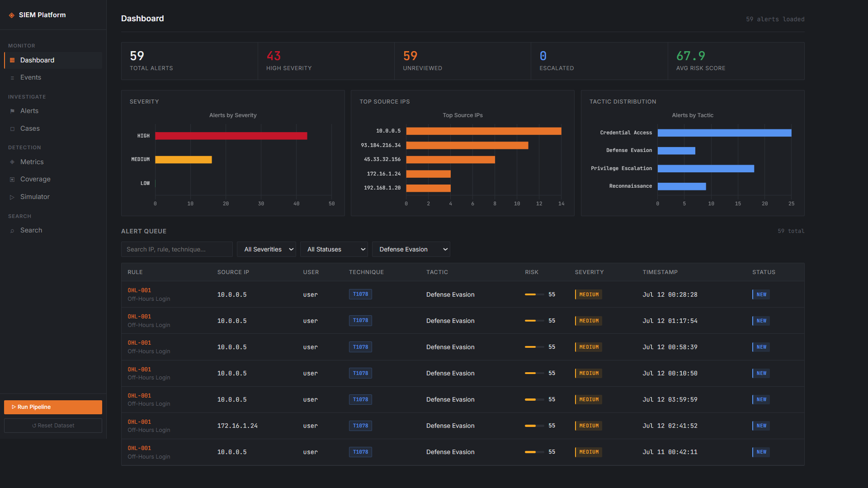
Task: Click the Alerts flag icon in sidebar
Action: click(12, 111)
